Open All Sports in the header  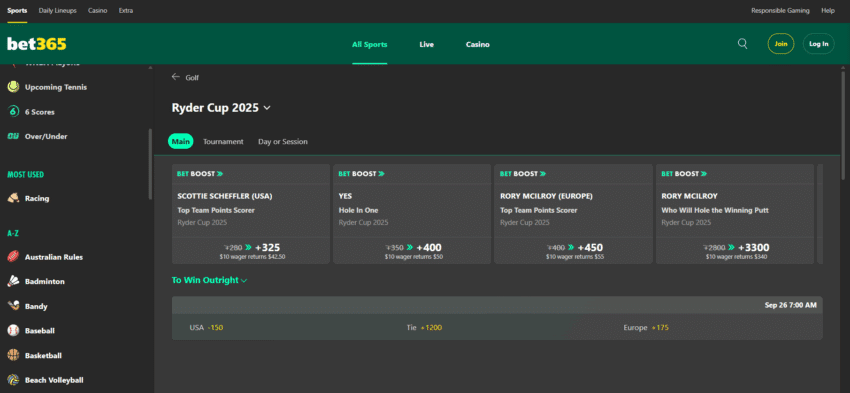[370, 44]
